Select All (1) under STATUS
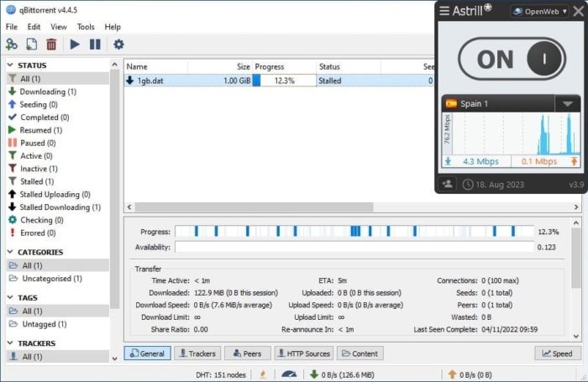 coord(58,78)
